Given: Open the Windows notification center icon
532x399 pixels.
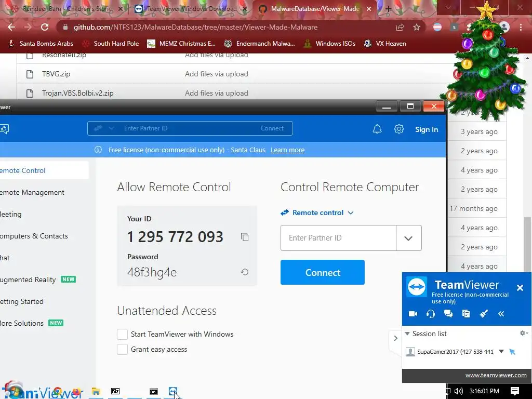Looking at the screenshot, I should [x=515, y=391].
